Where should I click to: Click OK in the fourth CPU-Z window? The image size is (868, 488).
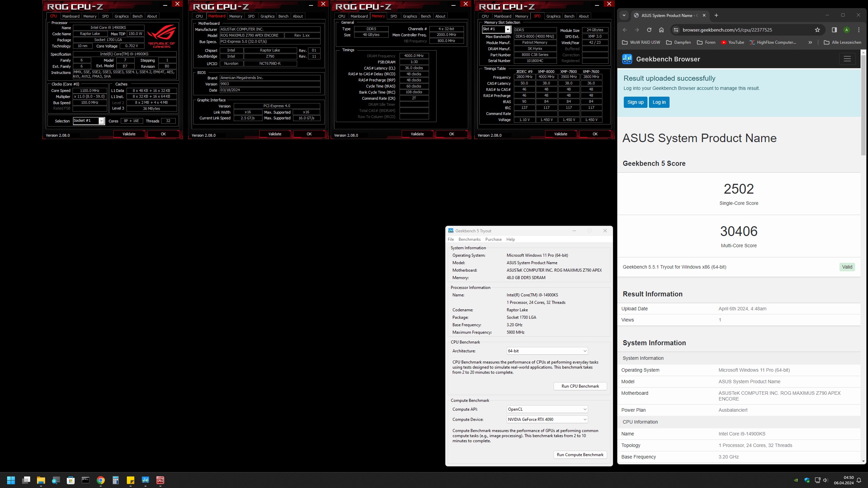595,134
